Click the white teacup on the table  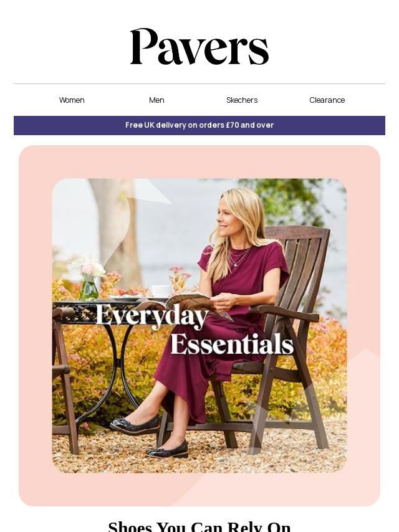tap(161, 291)
